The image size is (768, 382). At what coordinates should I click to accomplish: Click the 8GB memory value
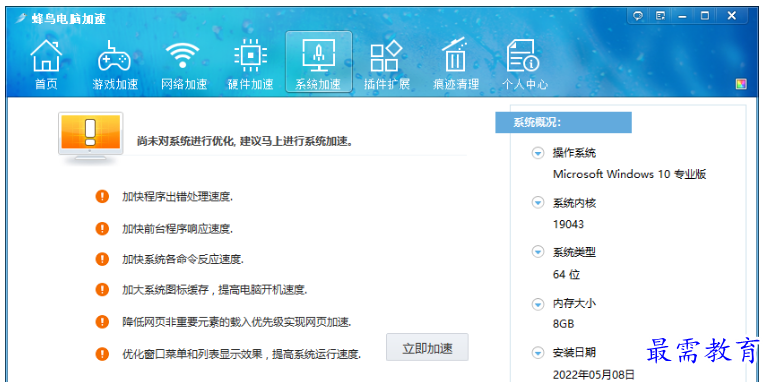pos(563,324)
